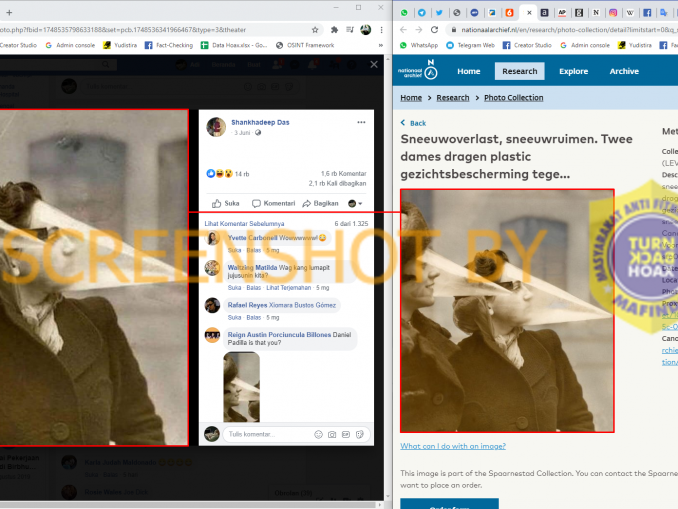
Task: Open Yudistira bookmark in left window
Action: pos(120,45)
